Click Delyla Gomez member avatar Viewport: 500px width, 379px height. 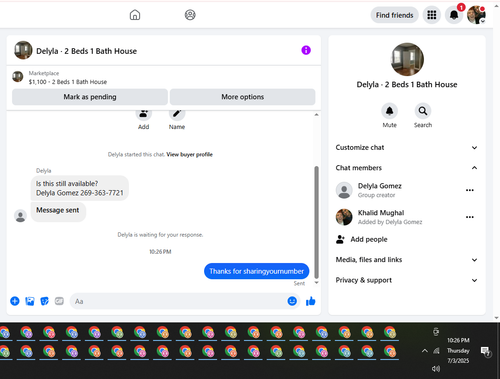344,190
